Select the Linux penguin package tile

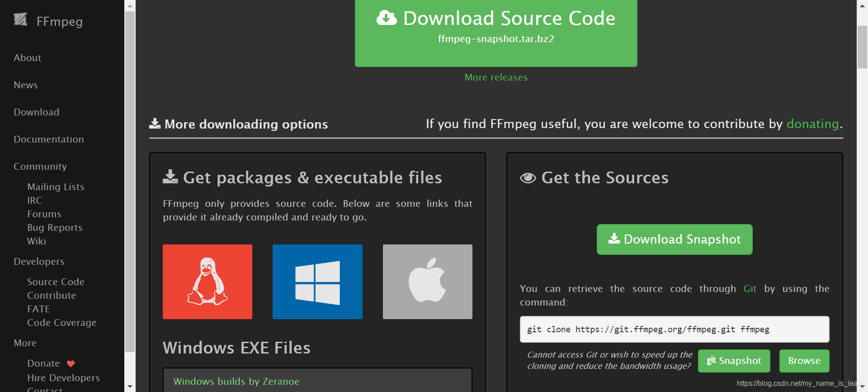(x=208, y=282)
